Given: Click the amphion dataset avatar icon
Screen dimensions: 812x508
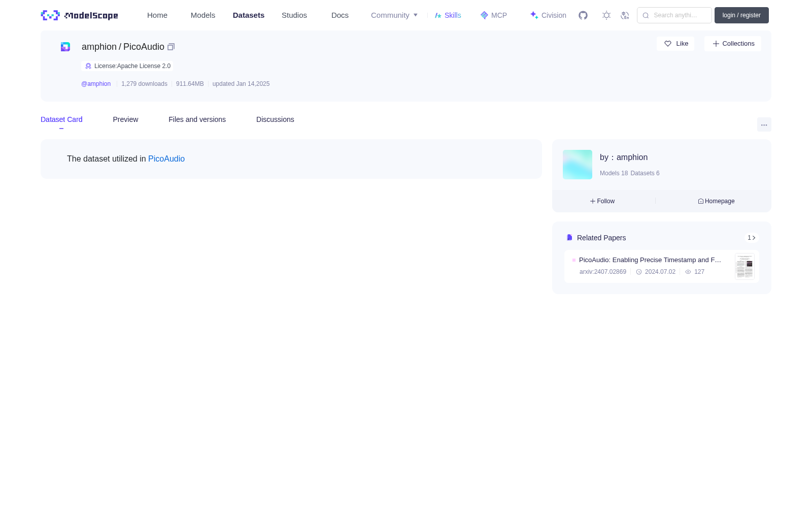Looking at the screenshot, I should [65, 47].
